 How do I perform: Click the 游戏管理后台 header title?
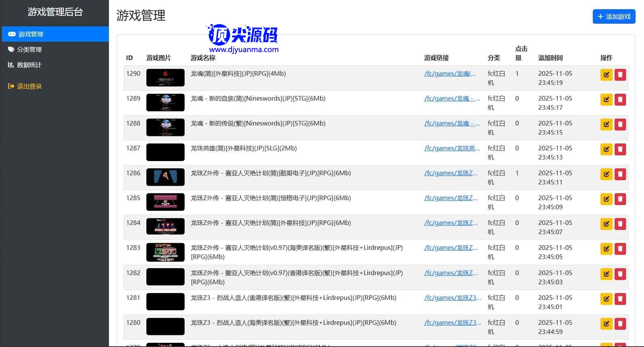55,12
